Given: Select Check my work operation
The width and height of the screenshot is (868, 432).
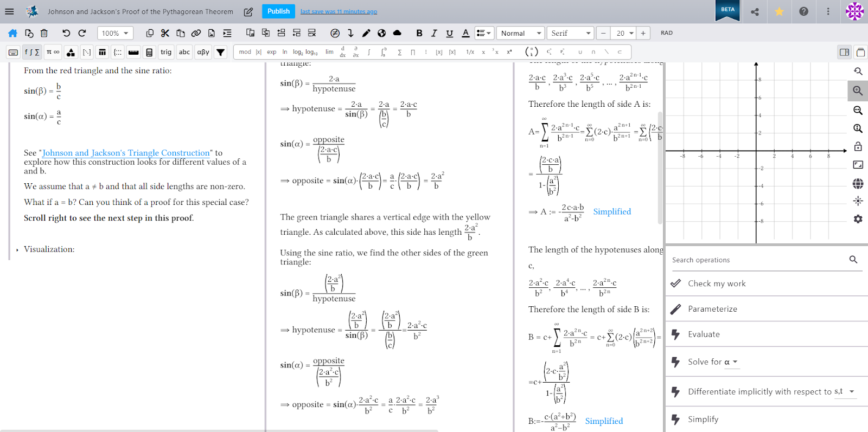Looking at the screenshot, I should 767,283.
